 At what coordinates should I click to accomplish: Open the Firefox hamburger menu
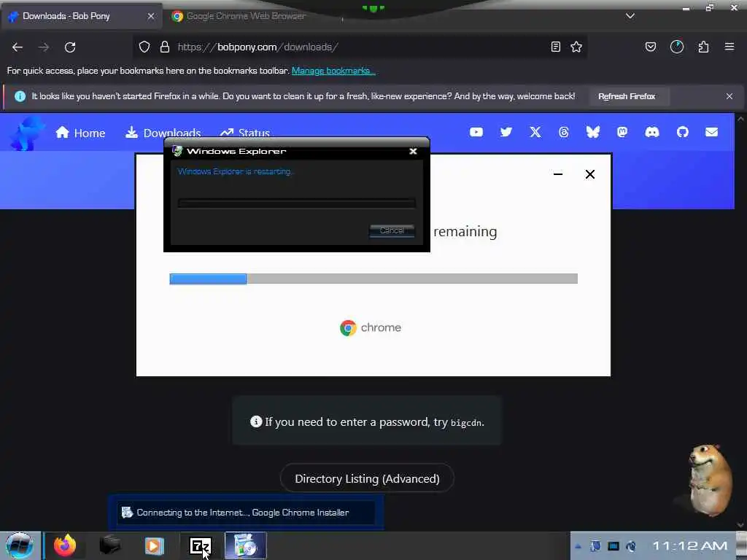[x=729, y=47]
